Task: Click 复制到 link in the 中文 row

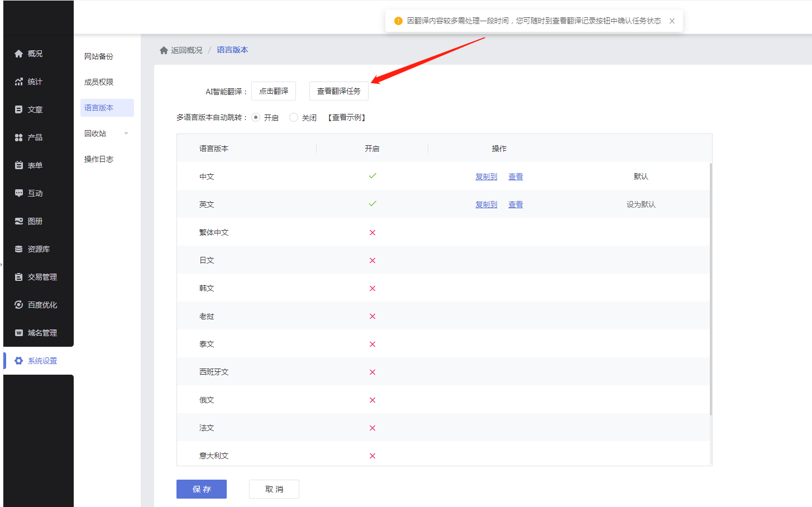Action: [x=486, y=176]
